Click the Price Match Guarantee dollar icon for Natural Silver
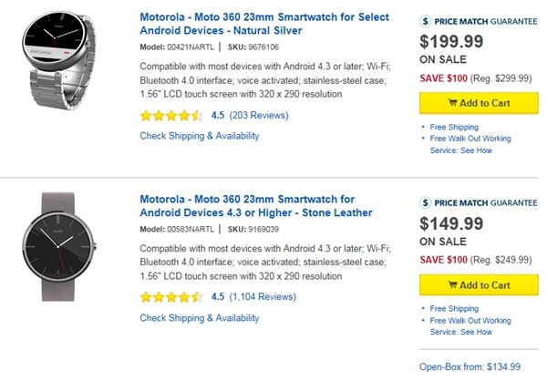Screen dimensions: 547x392 pos(426,20)
